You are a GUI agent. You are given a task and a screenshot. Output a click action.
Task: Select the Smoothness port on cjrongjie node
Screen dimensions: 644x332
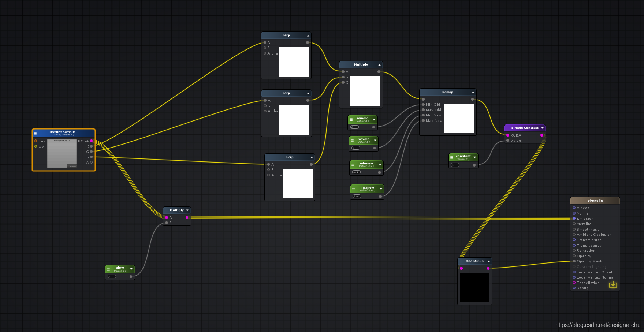(x=574, y=229)
